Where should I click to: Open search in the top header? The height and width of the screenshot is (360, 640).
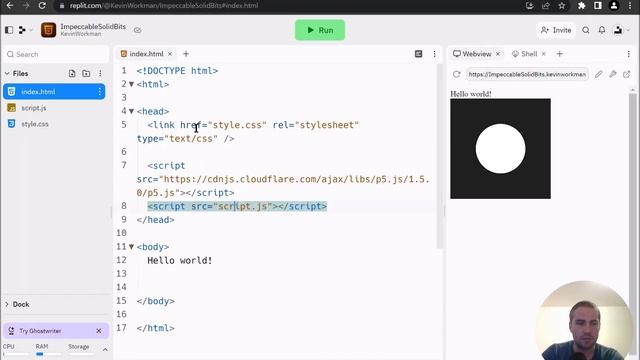(586, 30)
